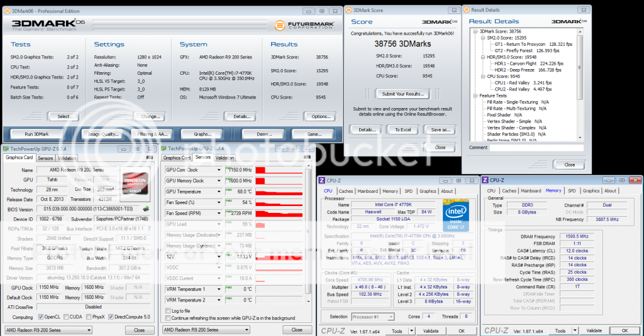Open the Validation tab in GPU-Z Sensors window
The height and width of the screenshot is (336, 644).
pyautogui.click(x=225, y=158)
